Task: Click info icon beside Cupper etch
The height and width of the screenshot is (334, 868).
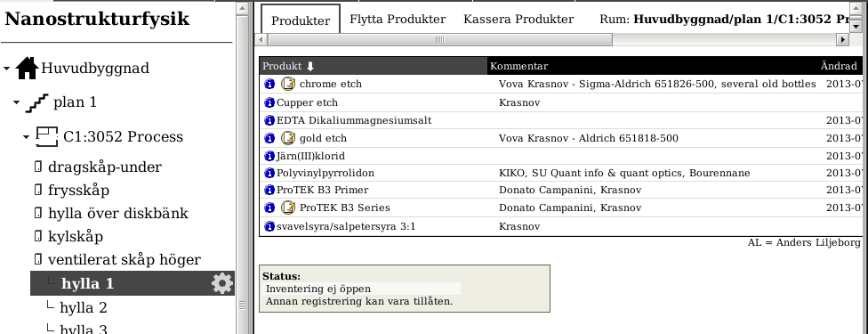Action: click(x=269, y=102)
